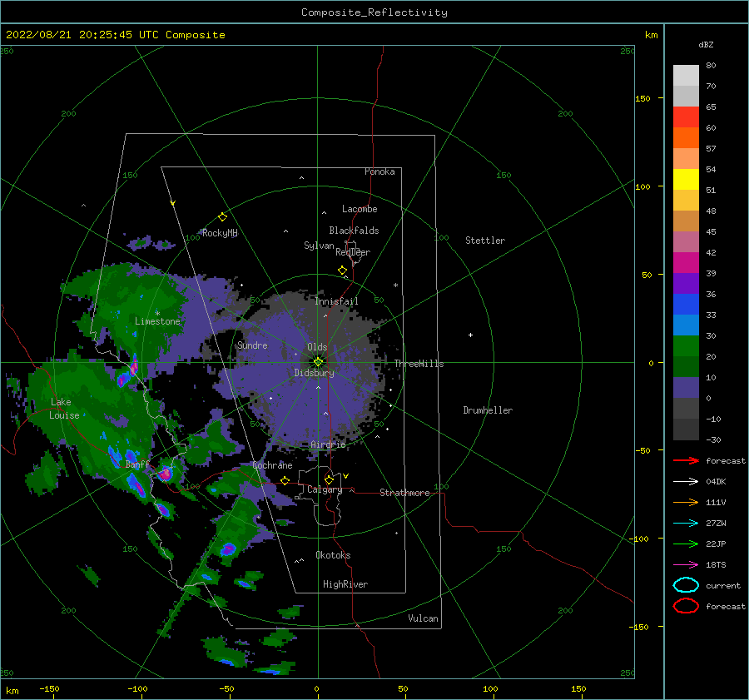Click the Ponoka label

[x=379, y=171]
